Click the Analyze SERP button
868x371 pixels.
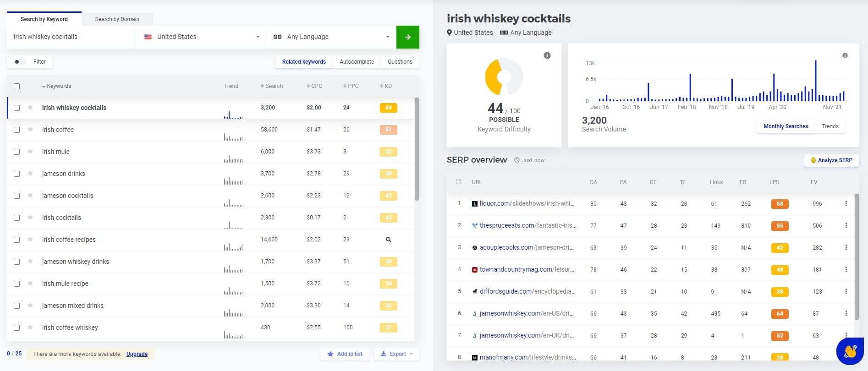pyautogui.click(x=831, y=160)
